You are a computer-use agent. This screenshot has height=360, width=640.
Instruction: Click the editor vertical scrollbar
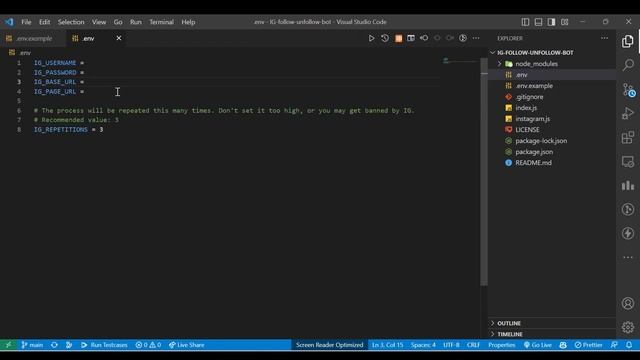(484, 171)
